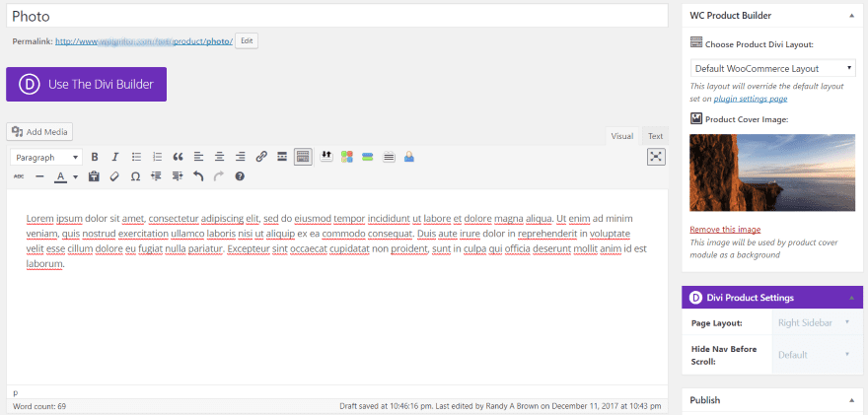Screen dimensions: 868x415
Task: Click the Remove this image link
Action: click(725, 230)
